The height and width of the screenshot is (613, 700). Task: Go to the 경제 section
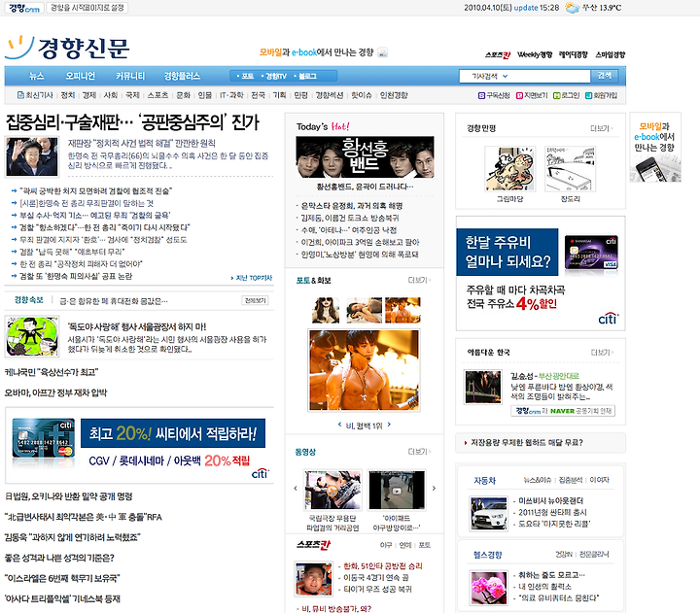coord(89,95)
